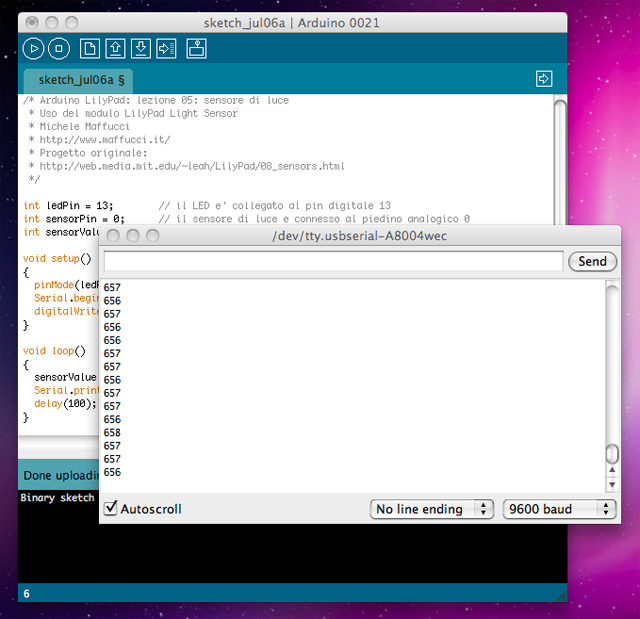Open the Serial Monitor toolbar icon

[x=197, y=48]
